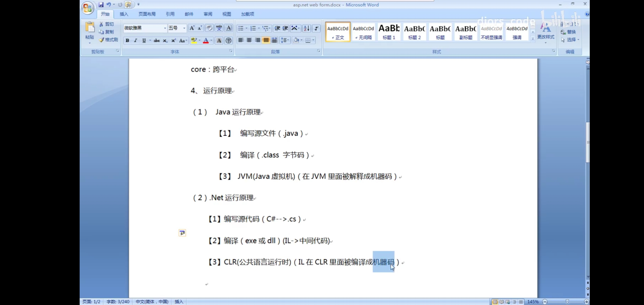Apply yellow text highlight color
Image resolution: width=644 pixels, height=305 pixels.
pos(194,41)
